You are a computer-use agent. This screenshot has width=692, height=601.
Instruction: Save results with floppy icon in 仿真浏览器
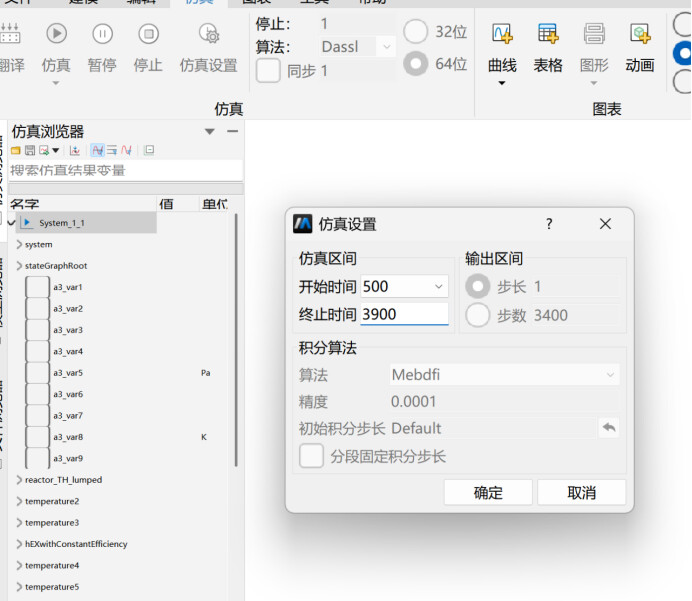(30, 150)
